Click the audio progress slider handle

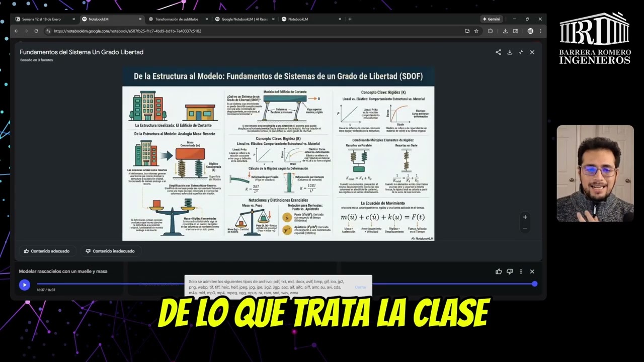534,284
